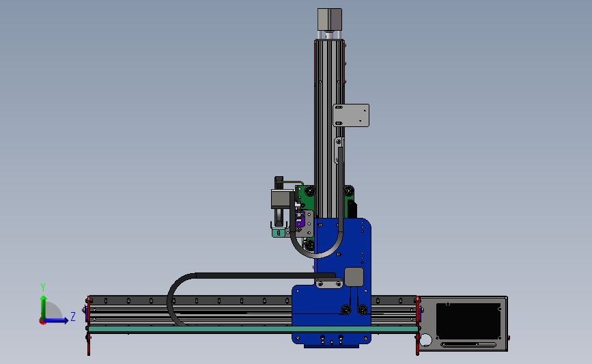Select the long slot at the electronics box bottom
The width and height of the screenshot is (592, 364).
(x=468, y=344)
